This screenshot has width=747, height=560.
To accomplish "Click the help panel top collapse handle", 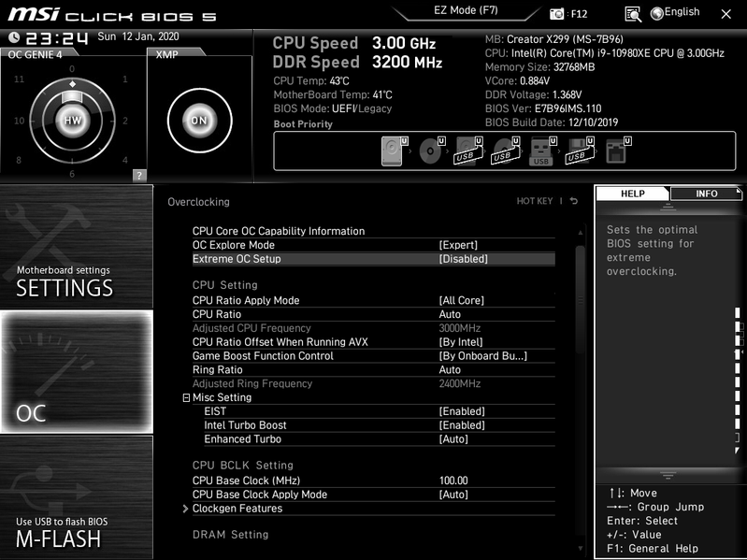I will tap(668, 207).
